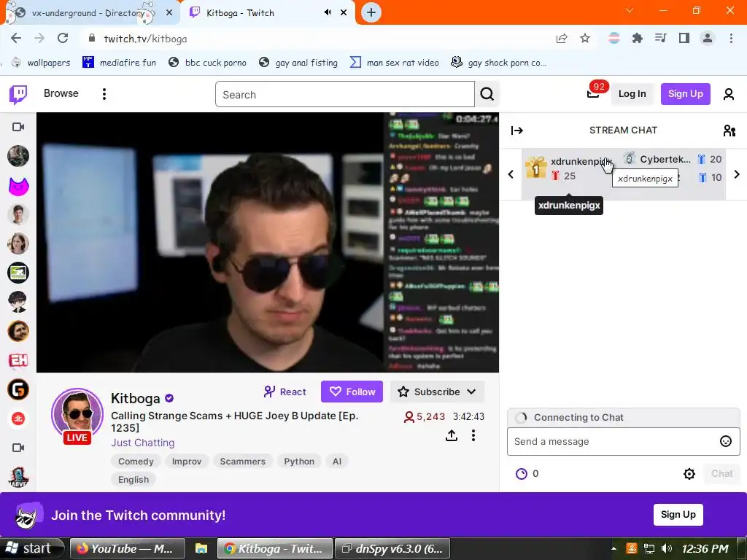
Task: Switch to YouTube Firefox taskbar window
Action: pyautogui.click(x=127, y=548)
